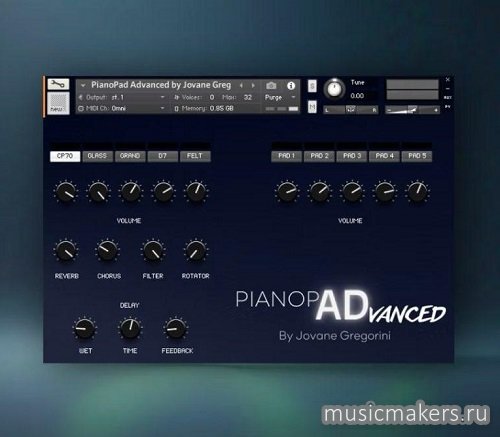Enable the PAD 2 button
Screen dimensions: 500x437
tap(319, 156)
